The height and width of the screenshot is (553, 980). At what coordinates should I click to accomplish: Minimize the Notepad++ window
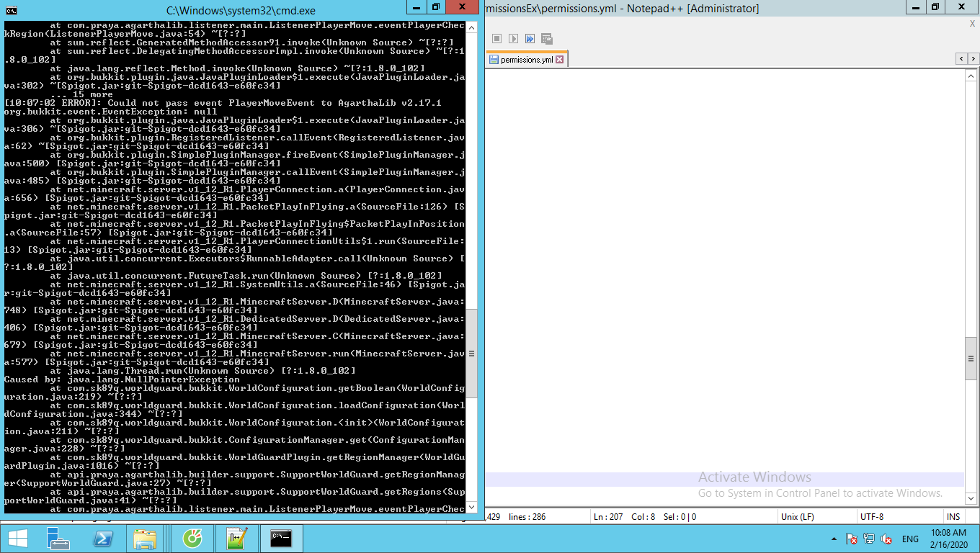coord(916,7)
